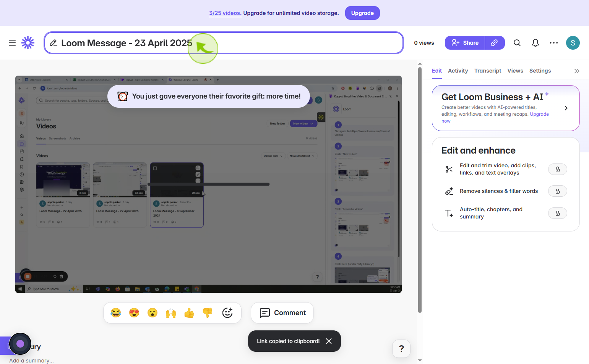
Task: React with the heart eyes emoji
Action: coord(134,313)
